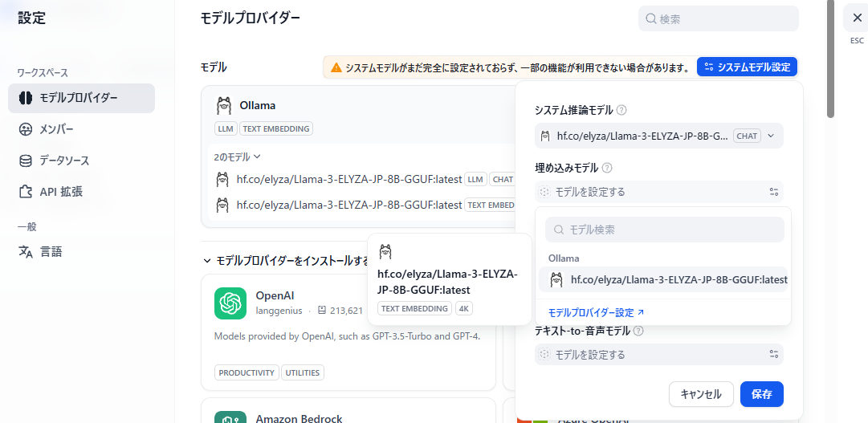
Task: Click the CHAT badge in system model dropdown
Action: [747, 136]
